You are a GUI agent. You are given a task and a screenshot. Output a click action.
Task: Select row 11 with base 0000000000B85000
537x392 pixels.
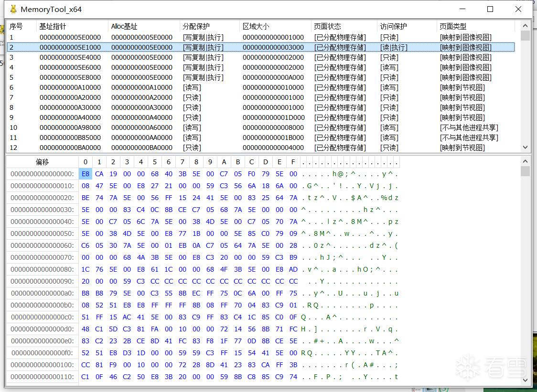click(x=261, y=138)
